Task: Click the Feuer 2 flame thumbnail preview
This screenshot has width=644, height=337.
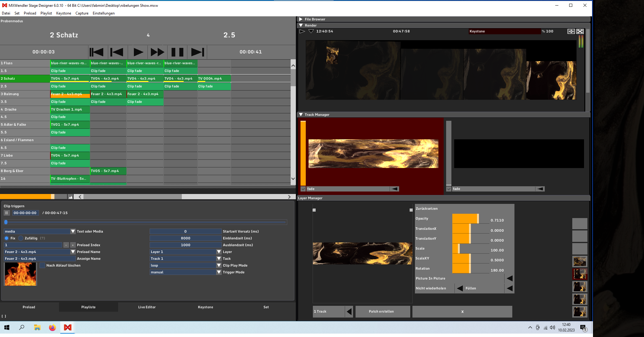Action: 20,274
